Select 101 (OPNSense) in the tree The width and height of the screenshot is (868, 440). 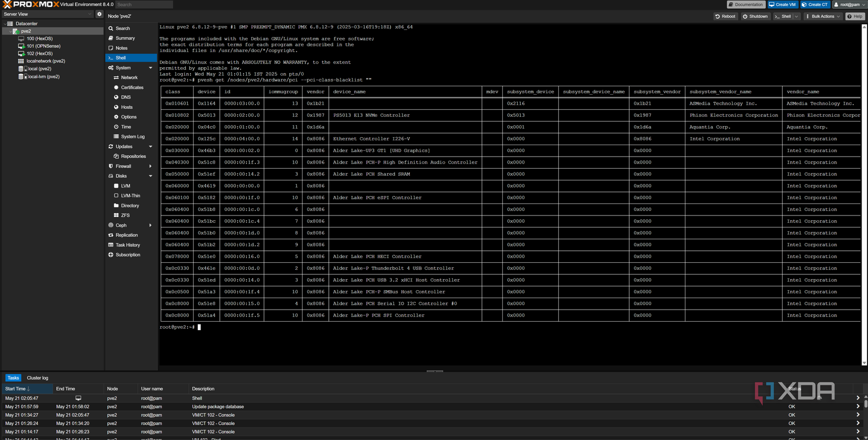[43, 46]
